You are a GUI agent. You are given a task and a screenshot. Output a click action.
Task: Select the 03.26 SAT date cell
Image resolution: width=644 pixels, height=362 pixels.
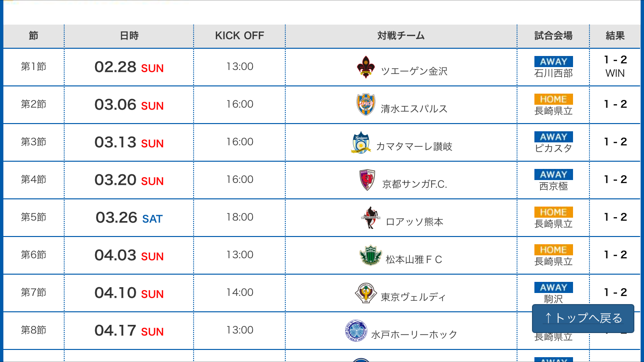(129, 218)
